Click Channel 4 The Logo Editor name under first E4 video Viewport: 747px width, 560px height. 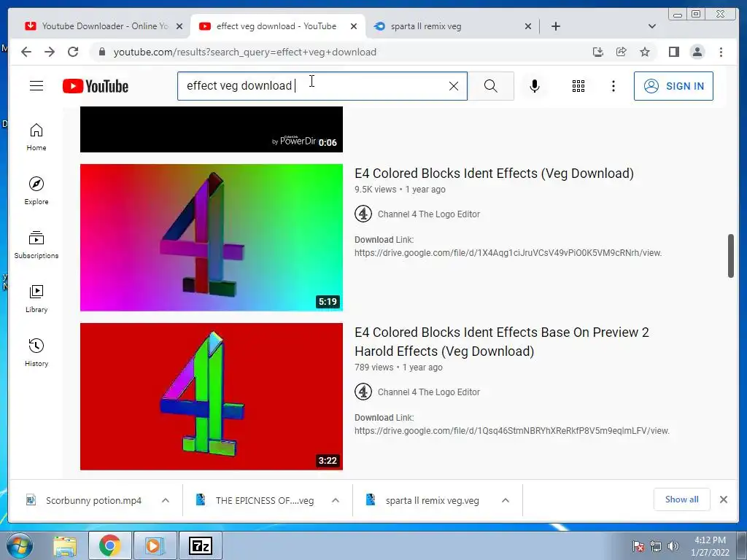coord(429,214)
